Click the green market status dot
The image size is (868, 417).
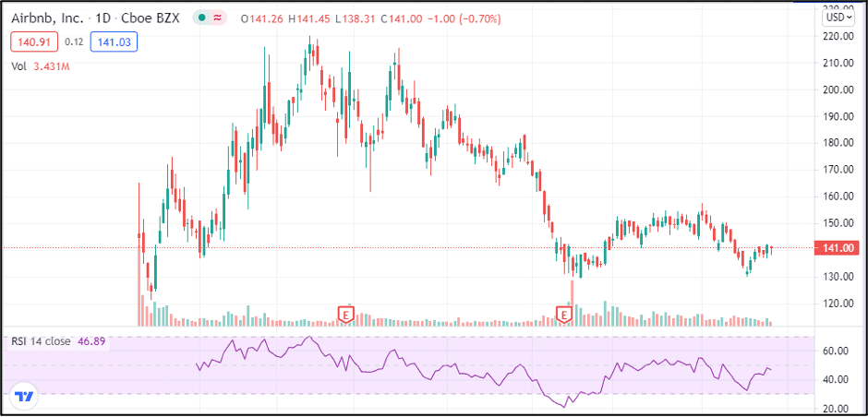[x=201, y=18]
